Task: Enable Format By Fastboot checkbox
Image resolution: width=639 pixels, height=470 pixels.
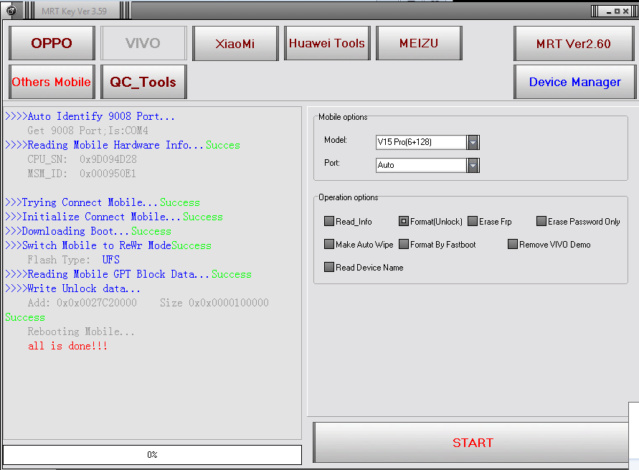Action: click(403, 244)
